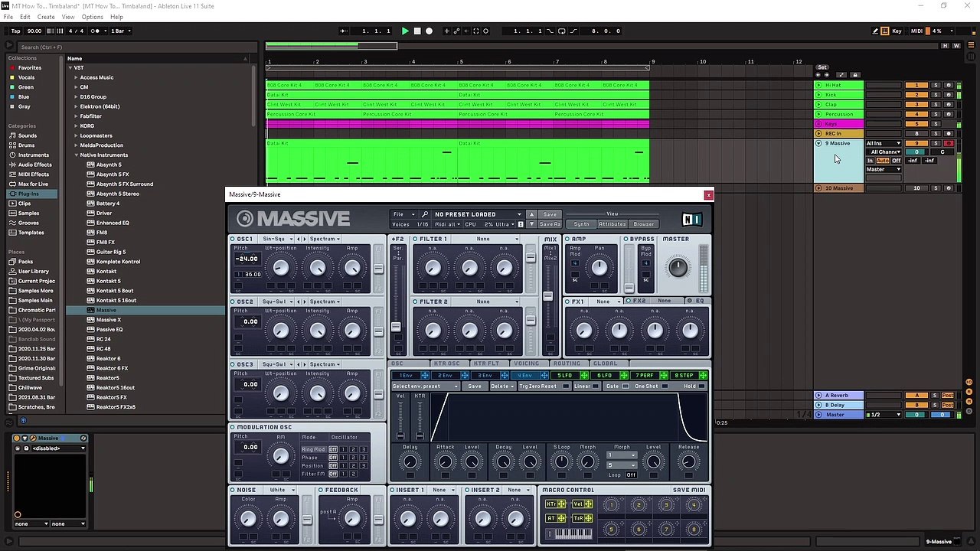
Task: Open the Edit menu
Action: click(25, 17)
